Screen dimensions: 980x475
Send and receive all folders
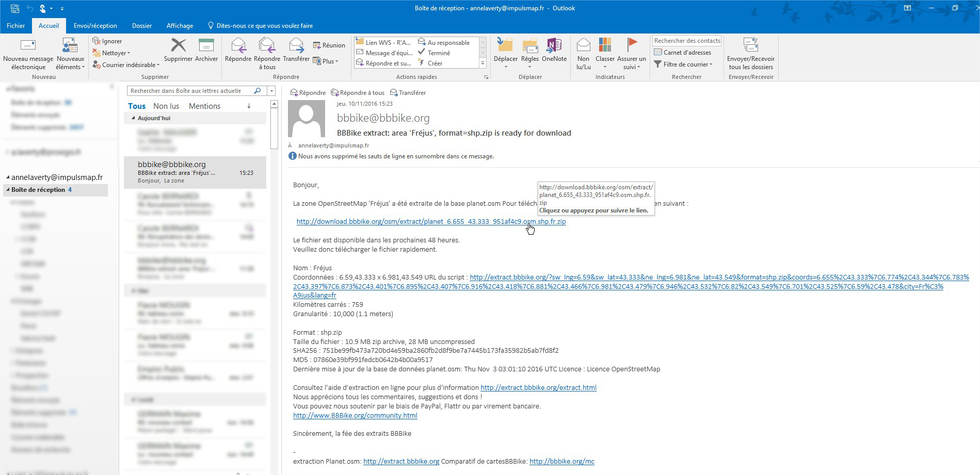751,54
